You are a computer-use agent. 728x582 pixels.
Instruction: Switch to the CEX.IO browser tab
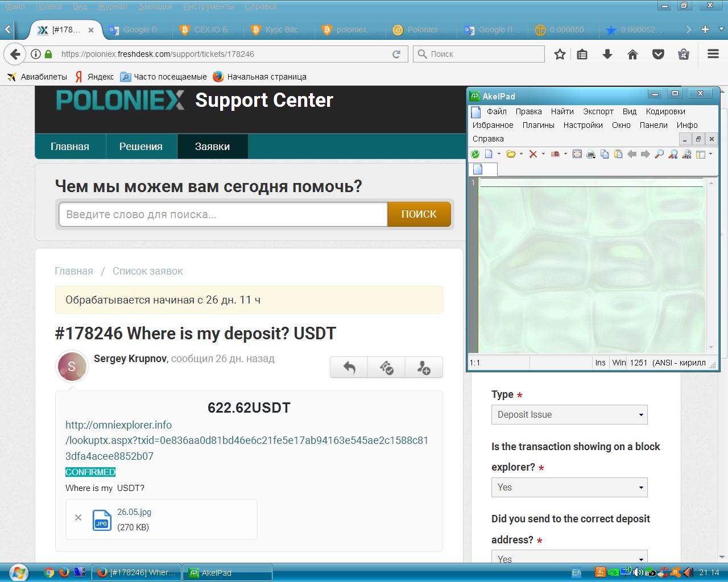pyautogui.click(x=208, y=30)
